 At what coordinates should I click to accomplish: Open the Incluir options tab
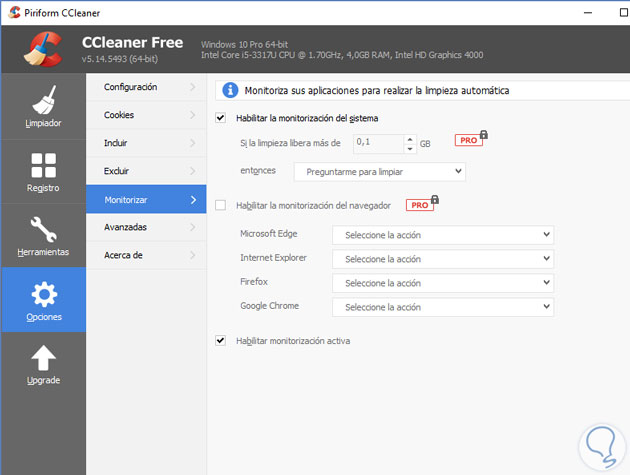[146, 143]
